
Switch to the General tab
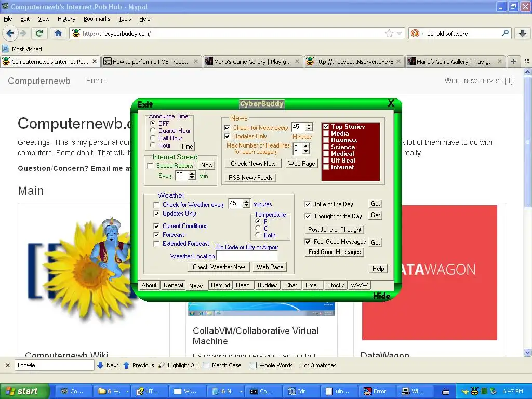point(174,285)
